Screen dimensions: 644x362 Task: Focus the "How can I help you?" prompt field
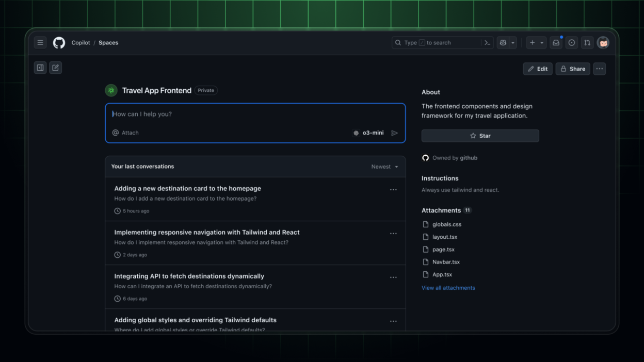(255, 114)
